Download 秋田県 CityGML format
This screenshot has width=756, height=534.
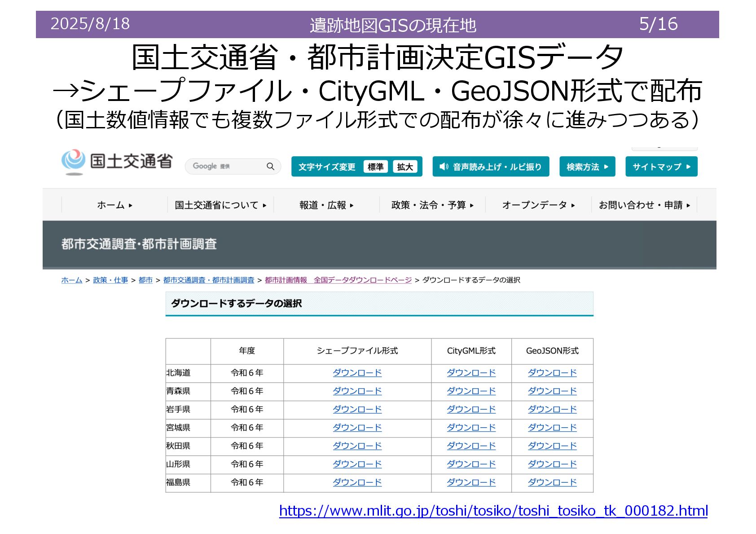pyautogui.click(x=471, y=446)
